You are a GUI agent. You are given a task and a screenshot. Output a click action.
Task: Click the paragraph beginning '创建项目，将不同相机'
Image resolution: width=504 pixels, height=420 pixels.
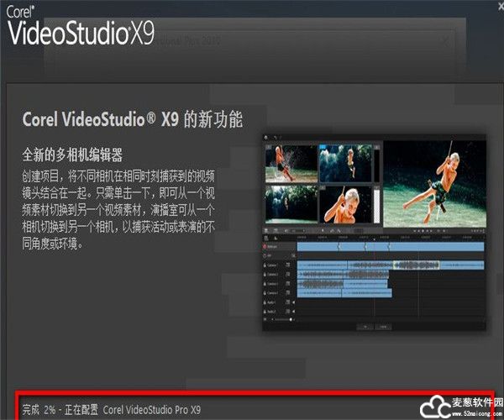click(118, 210)
